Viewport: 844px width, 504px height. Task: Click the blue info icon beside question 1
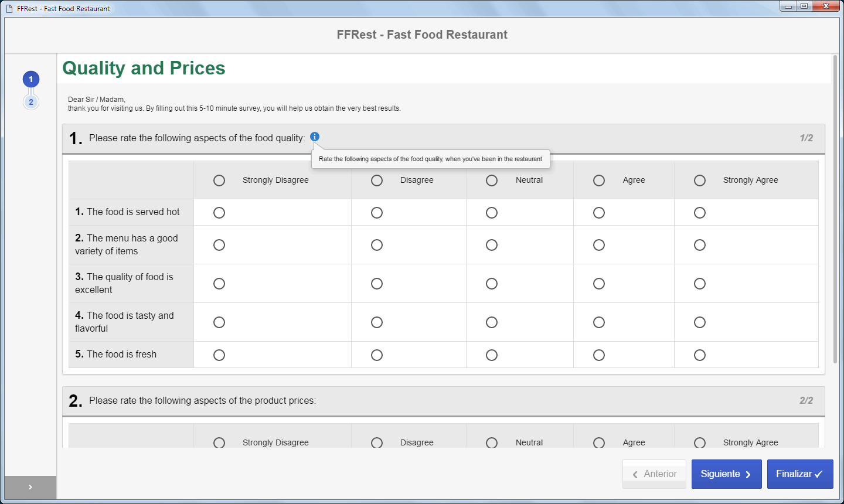315,137
